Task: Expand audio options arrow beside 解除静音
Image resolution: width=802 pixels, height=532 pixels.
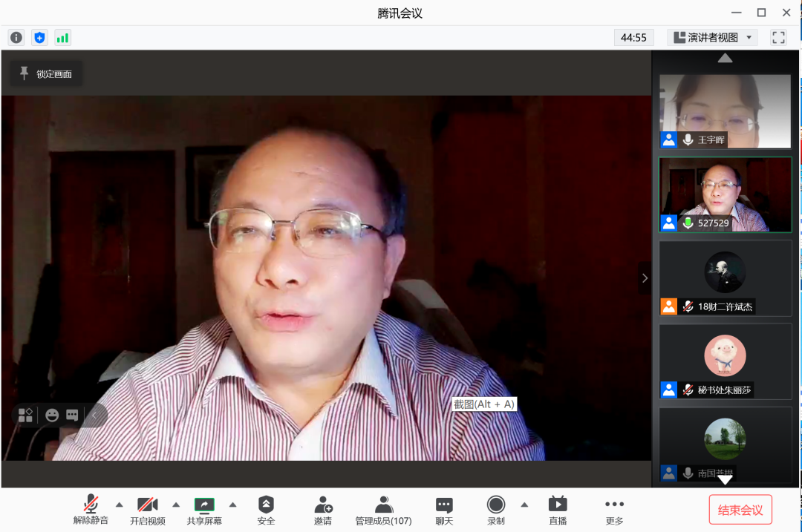Action: pyautogui.click(x=120, y=505)
